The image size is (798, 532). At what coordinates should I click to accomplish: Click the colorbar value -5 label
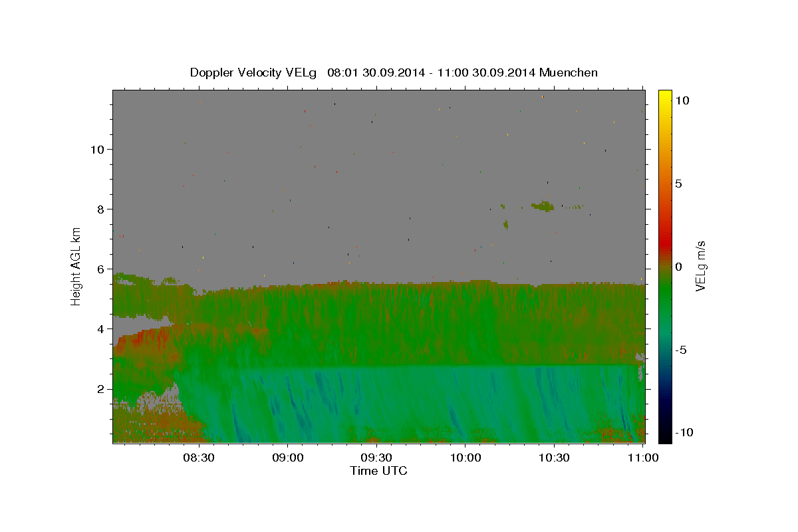pyautogui.click(x=681, y=350)
